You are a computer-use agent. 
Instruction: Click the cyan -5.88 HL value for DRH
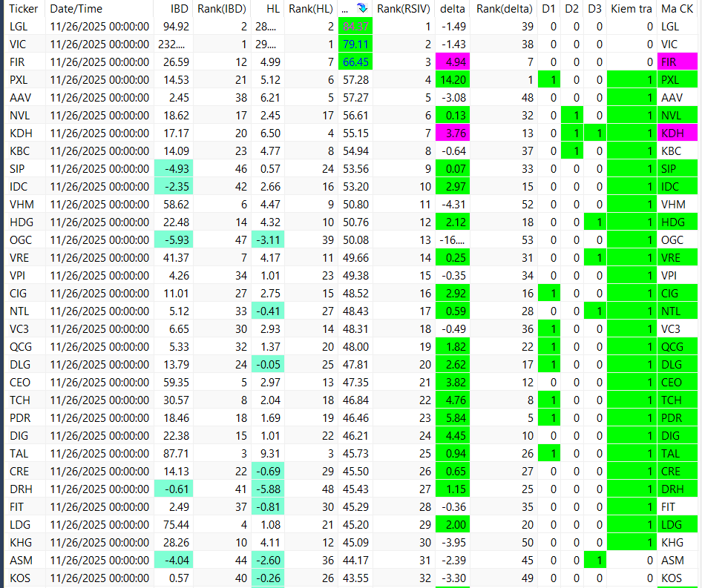coord(268,489)
